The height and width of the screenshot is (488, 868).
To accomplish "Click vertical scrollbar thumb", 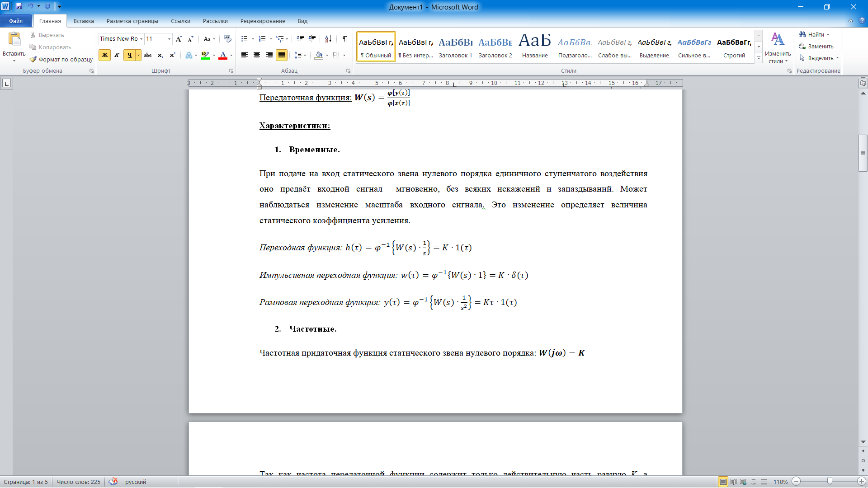I will (863, 153).
